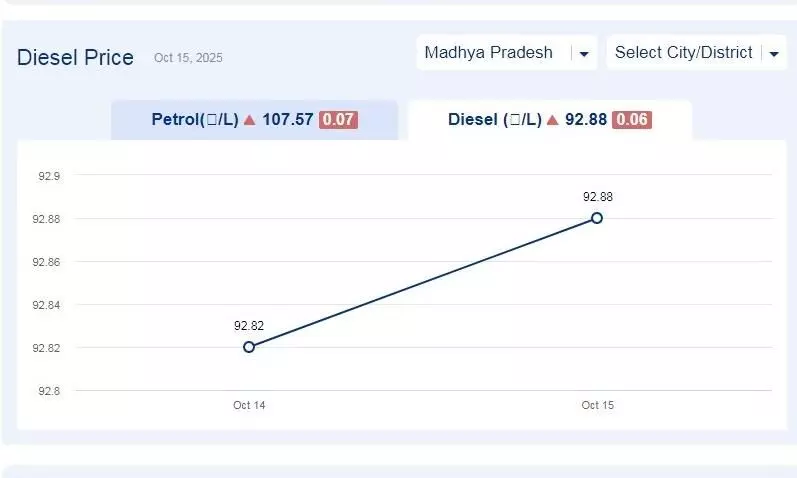
Task: Switch to the Petrol price tab
Action: [254, 120]
